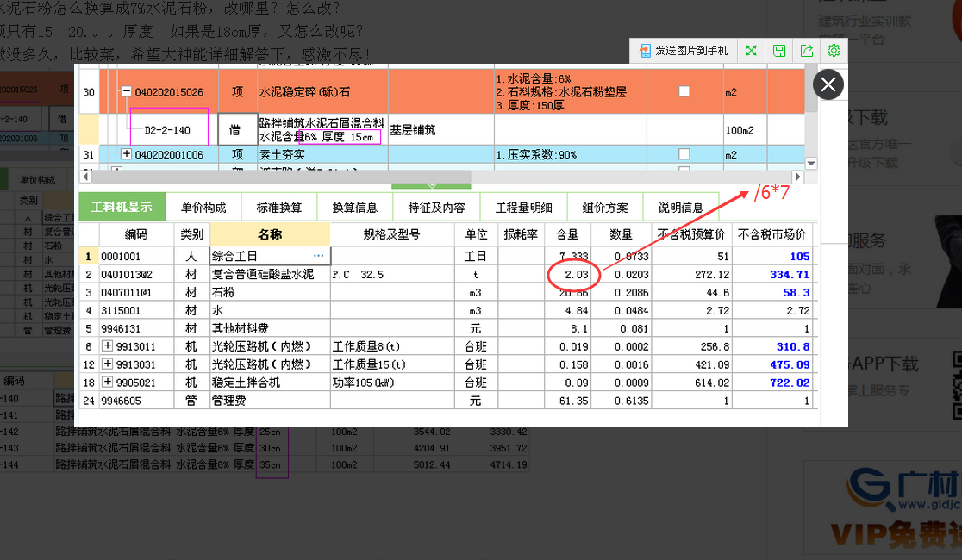This screenshot has height=560, width=962.
Task: Select the D2-2-140 quota code cell
Action: click(167, 130)
